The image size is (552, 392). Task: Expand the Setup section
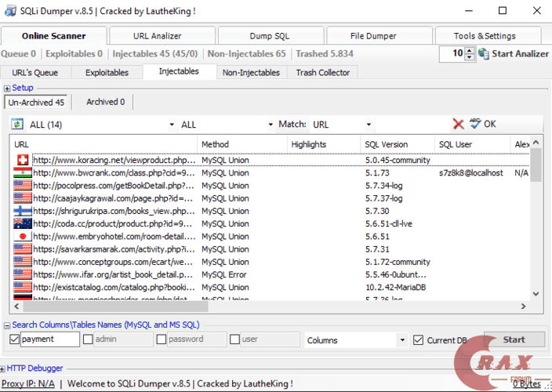point(7,89)
